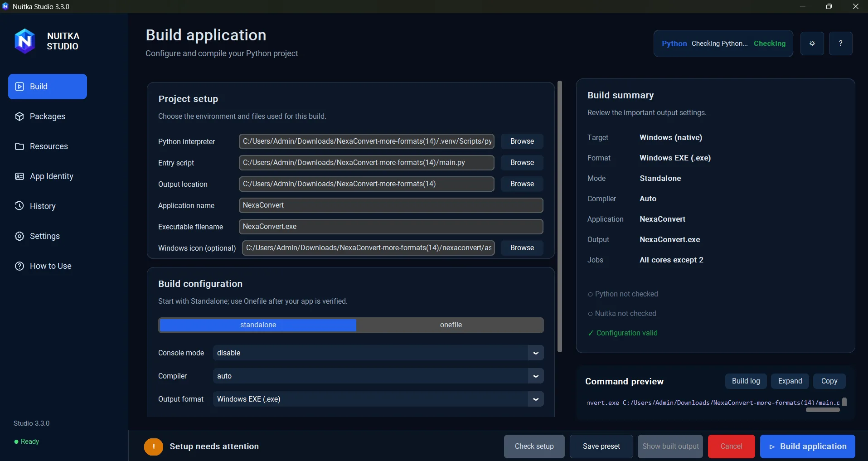The width and height of the screenshot is (868, 461).
Task: Click the 'Windows (native)' target value
Action: 671,138
